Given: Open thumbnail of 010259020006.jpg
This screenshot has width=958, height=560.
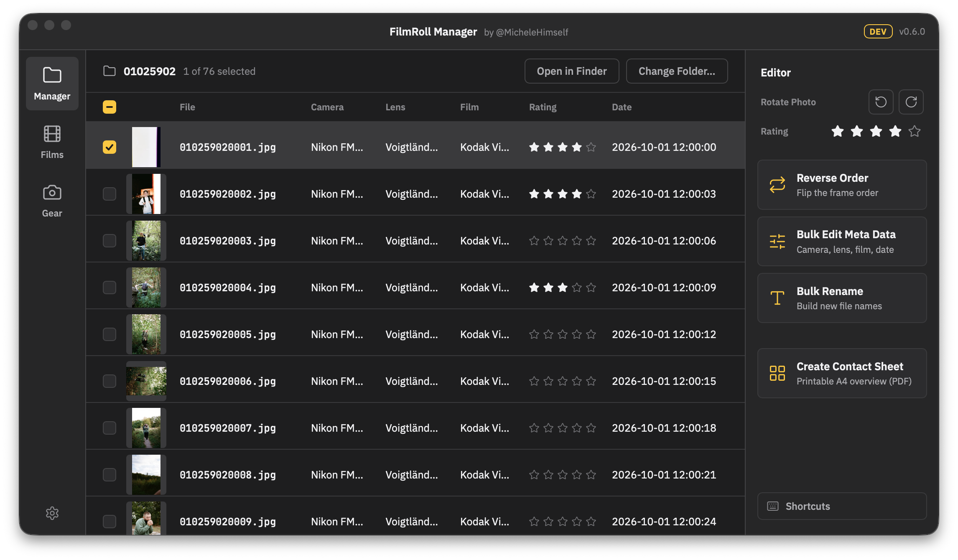Looking at the screenshot, I should [146, 381].
